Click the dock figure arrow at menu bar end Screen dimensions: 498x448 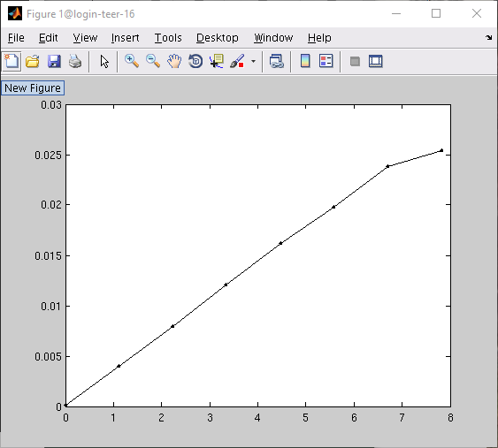pyautogui.click(x=489, y=38)
